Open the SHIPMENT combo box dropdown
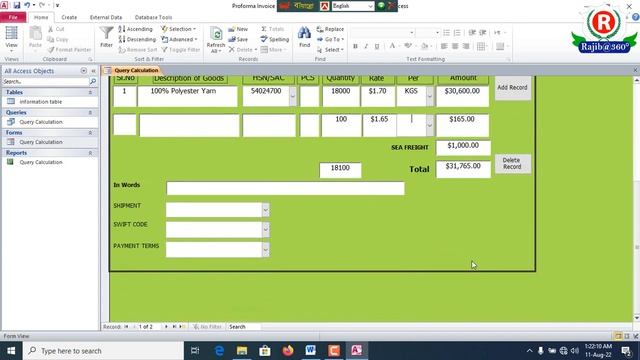 tap(266, 210)
